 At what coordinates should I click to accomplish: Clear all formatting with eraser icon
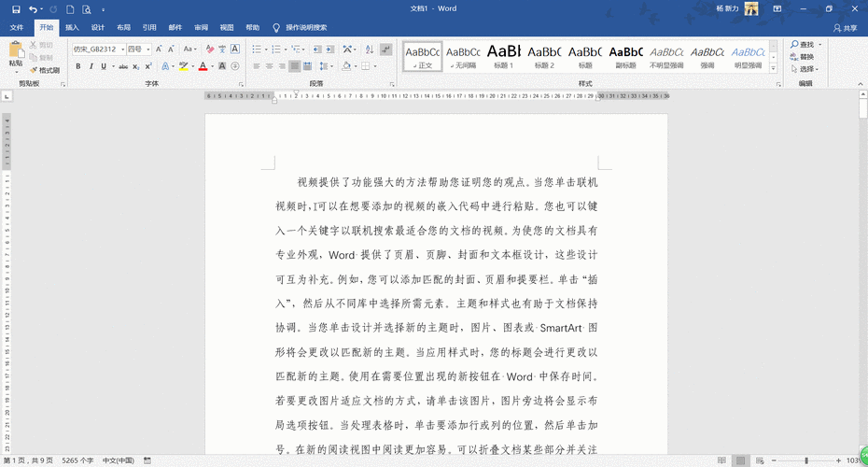pos(210,50)
